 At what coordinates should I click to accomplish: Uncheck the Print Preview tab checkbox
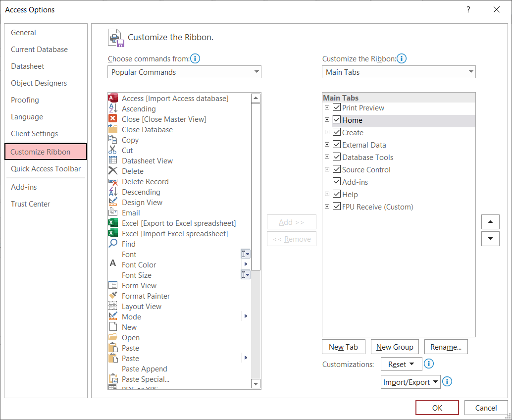337,107
